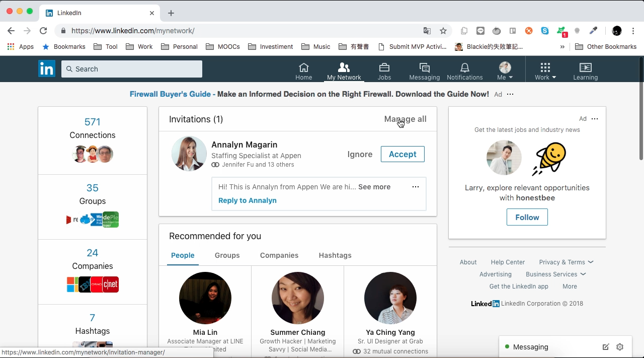
Task: Expand Business Services footer menu
Action: tap(555, 274)
